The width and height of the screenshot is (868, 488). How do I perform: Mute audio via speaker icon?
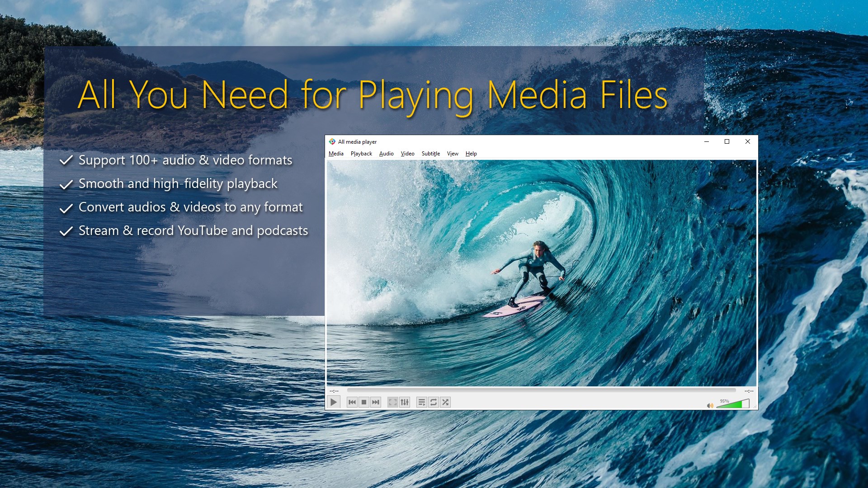coord(710,405)
